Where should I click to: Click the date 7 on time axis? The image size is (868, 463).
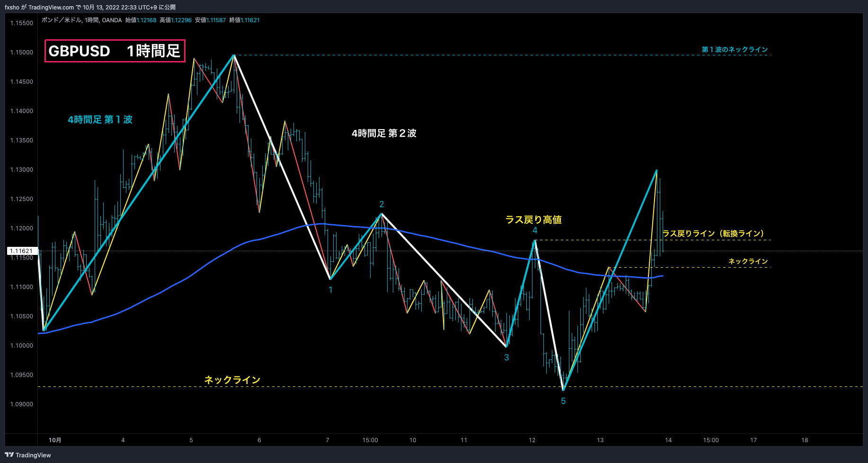point(328,440)
